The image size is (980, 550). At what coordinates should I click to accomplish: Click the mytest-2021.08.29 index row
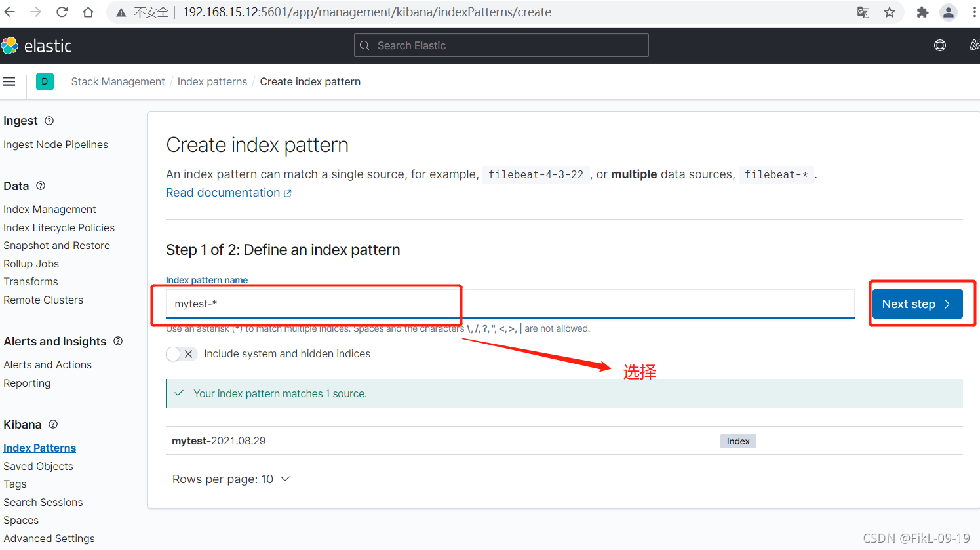click(x=564, y=441)
